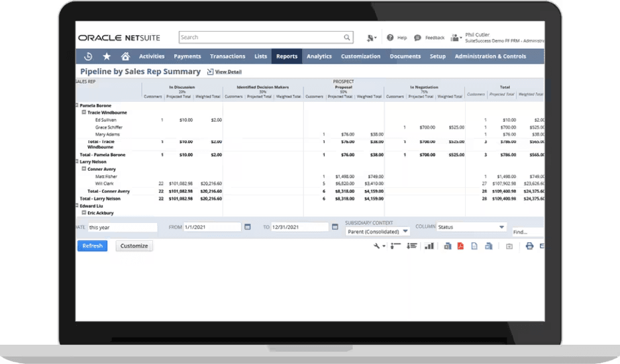The width and height of the screenshot is (620, 364).
Task: Open the Subsidiary Context dropdown
Action: (378, 232)
